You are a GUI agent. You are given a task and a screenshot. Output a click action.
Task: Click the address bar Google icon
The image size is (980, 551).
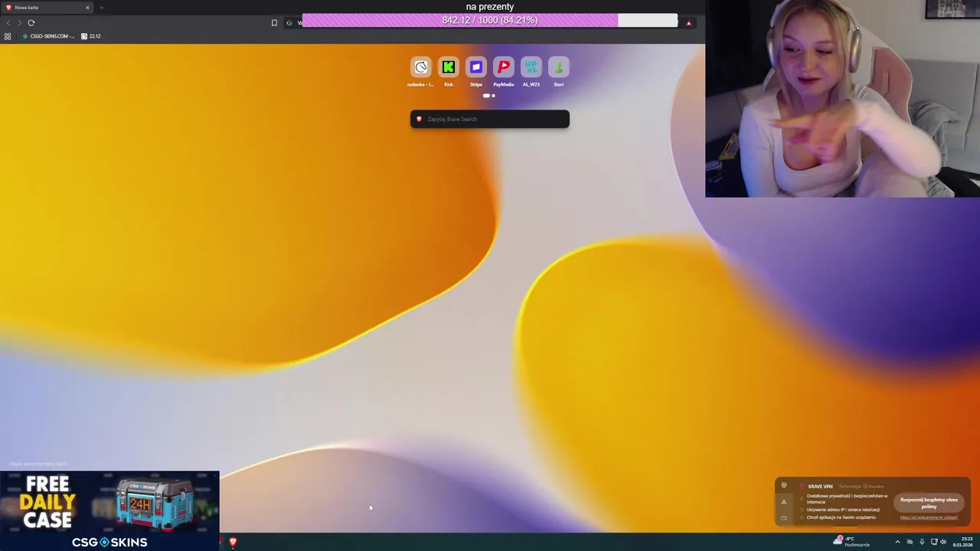click(289, 23)
